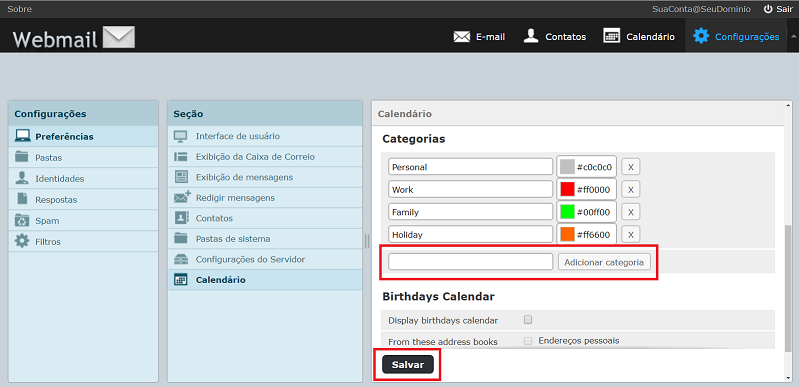Open Contatos via person icon
Screen dimensions: 799x387
[531, 36]
